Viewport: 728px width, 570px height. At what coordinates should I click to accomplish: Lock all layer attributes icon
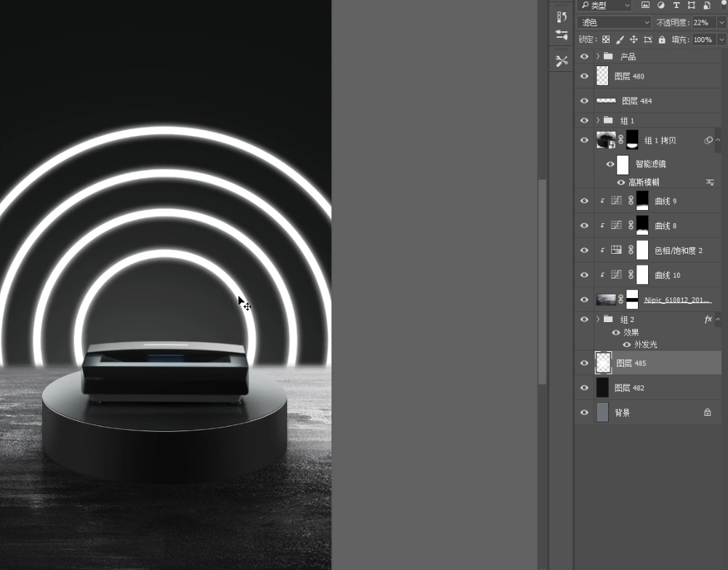point(662,39)
